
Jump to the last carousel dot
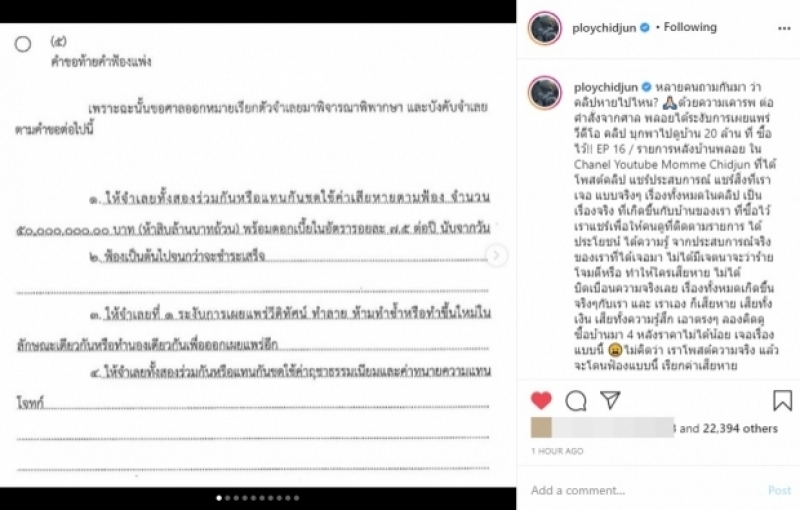[296, 498]
